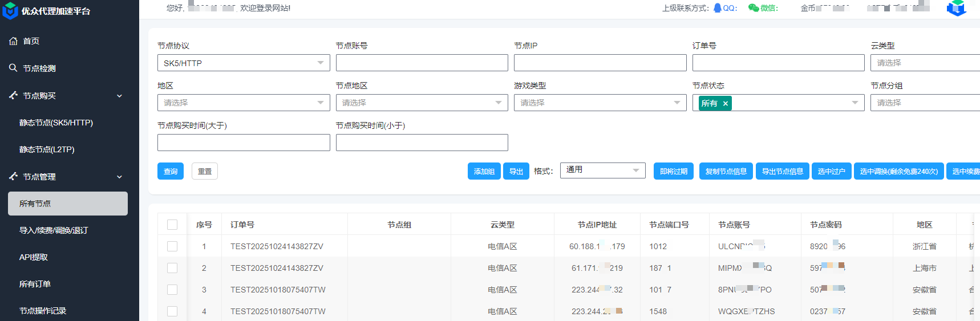Click the node icon beside 节点购买
The image size is (980, 321).
(13, 95)
